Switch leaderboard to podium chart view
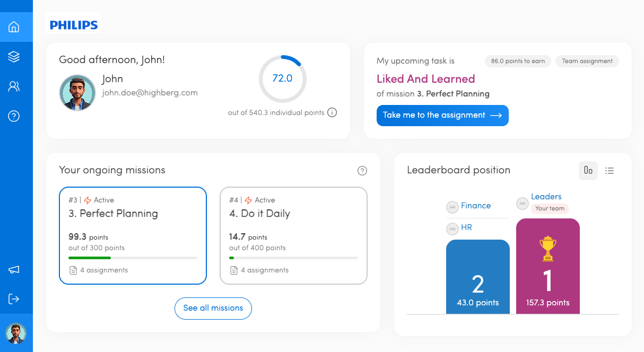 pos(588,171)
